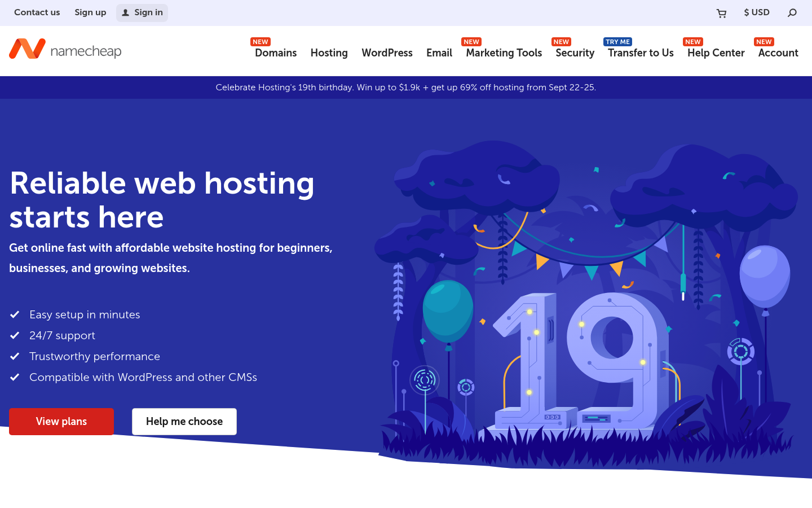Open the USD currency selector

[757, 12]
